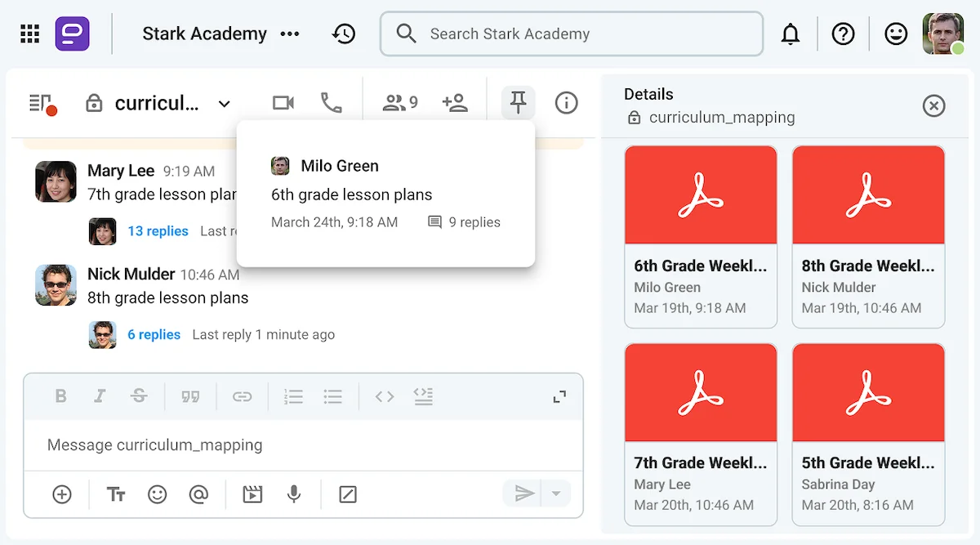Start a video call in curriculum_mapping
The image size is (980, 545).
click(x=283, y=103)
